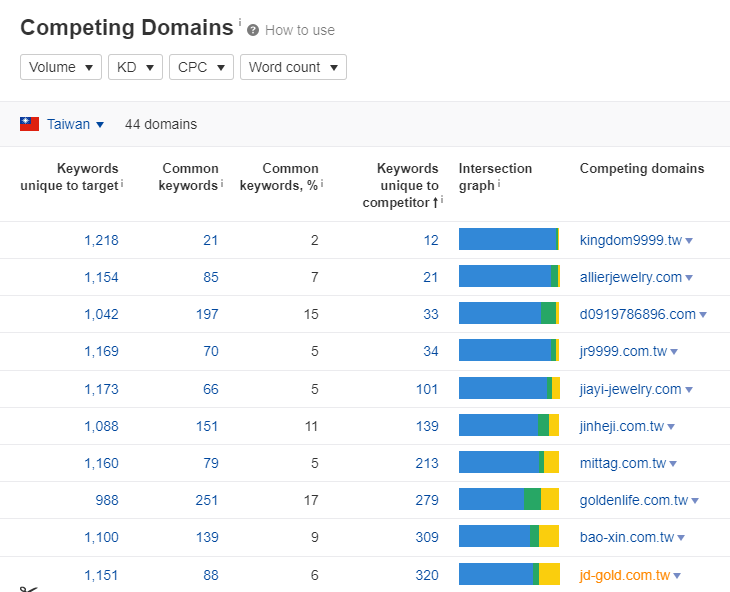Click the intersection graph bar for mittag.com.tw
Image resolution: width=730 pixels, height=592 pixels.
508,463
